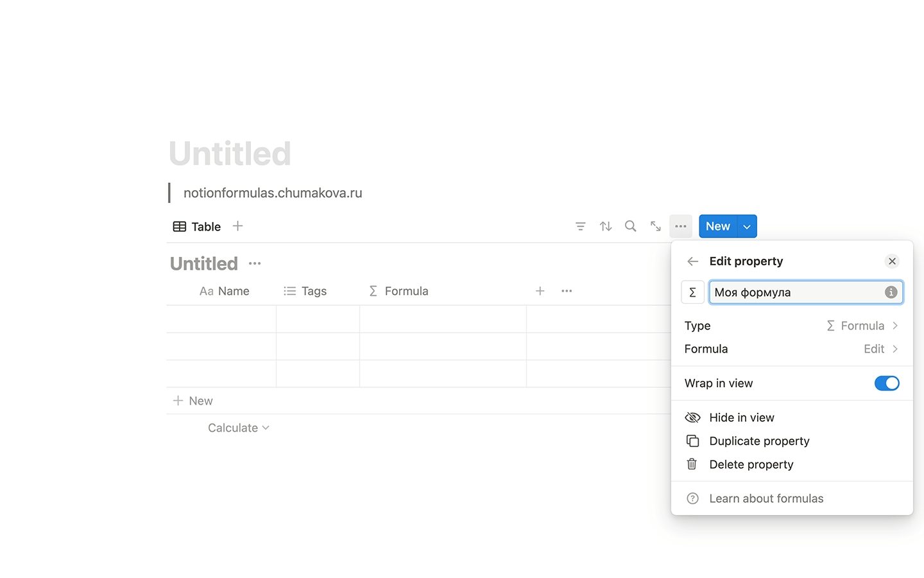Delete the property

[792, 464]
